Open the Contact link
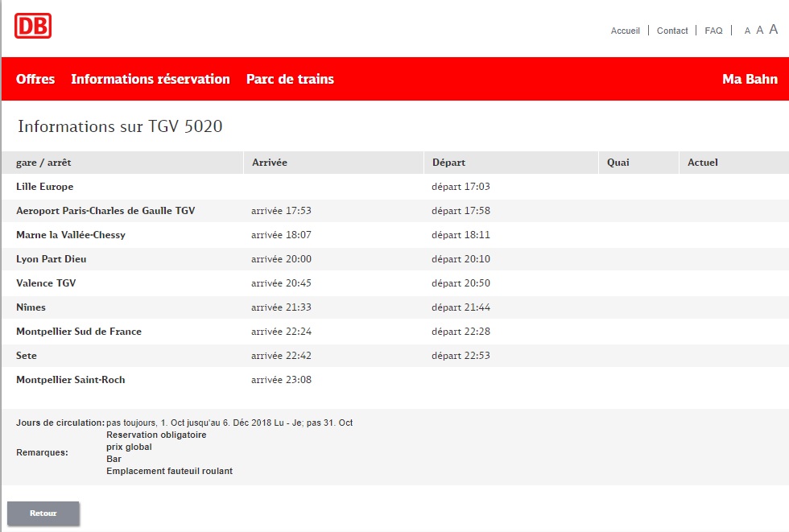 click(672, 31)
